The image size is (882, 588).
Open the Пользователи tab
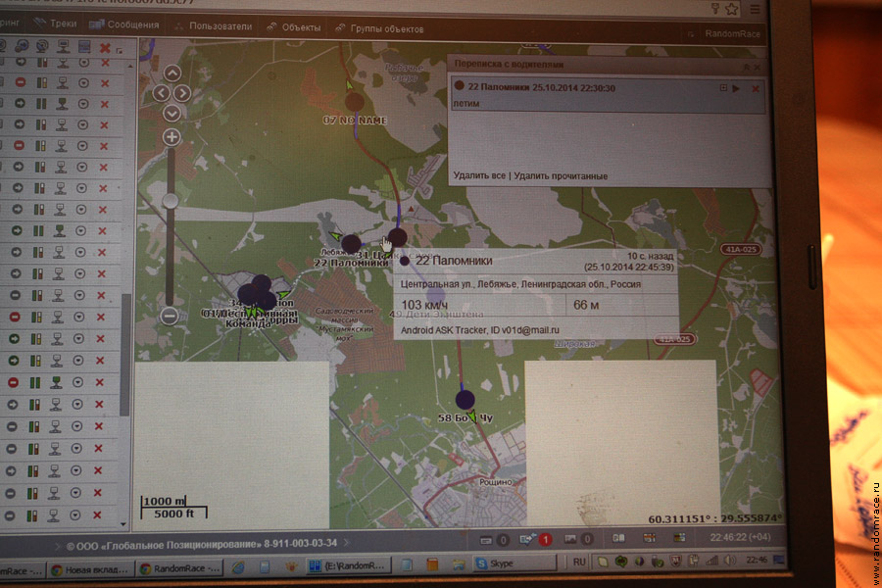(218, 26)
